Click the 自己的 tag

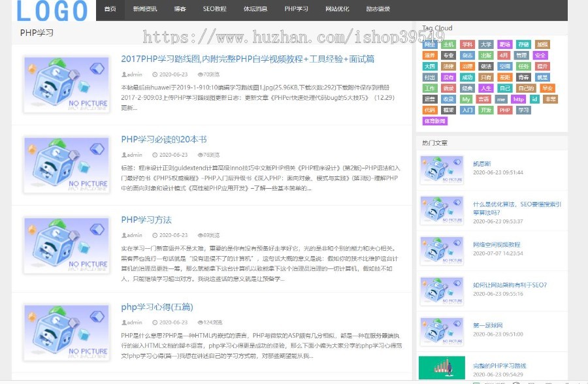pos(526,88)
